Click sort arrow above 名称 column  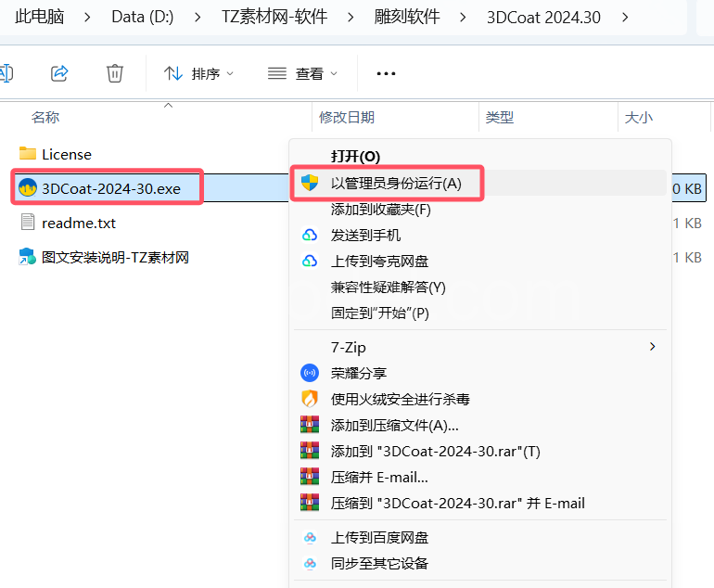coord(168,105)
